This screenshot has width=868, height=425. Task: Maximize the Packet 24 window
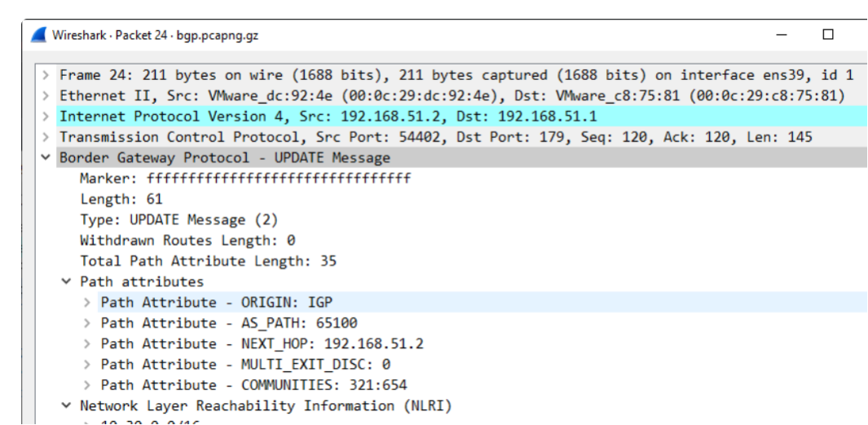pyautogui.click(x=828, y=35)
